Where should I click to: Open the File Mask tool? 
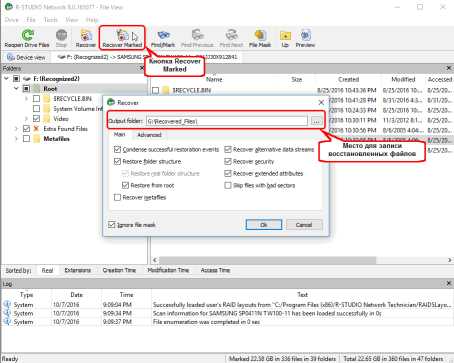(x=260, y=38)
